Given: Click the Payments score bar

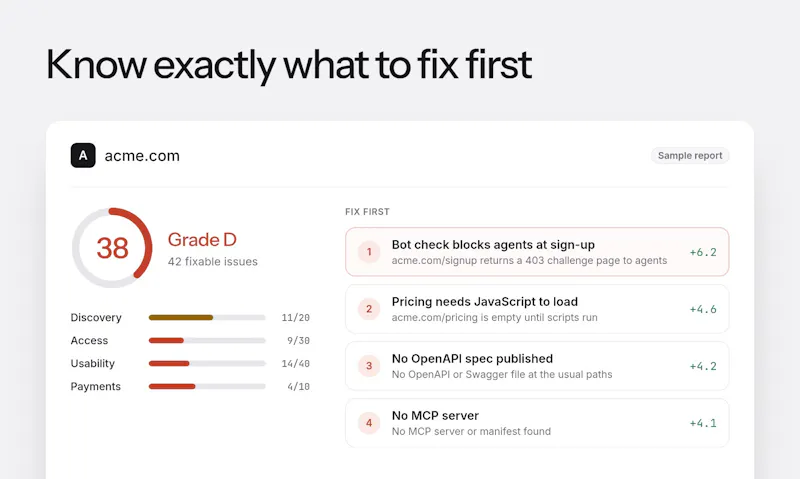Looking at the screenshot, I should [207, 386].
